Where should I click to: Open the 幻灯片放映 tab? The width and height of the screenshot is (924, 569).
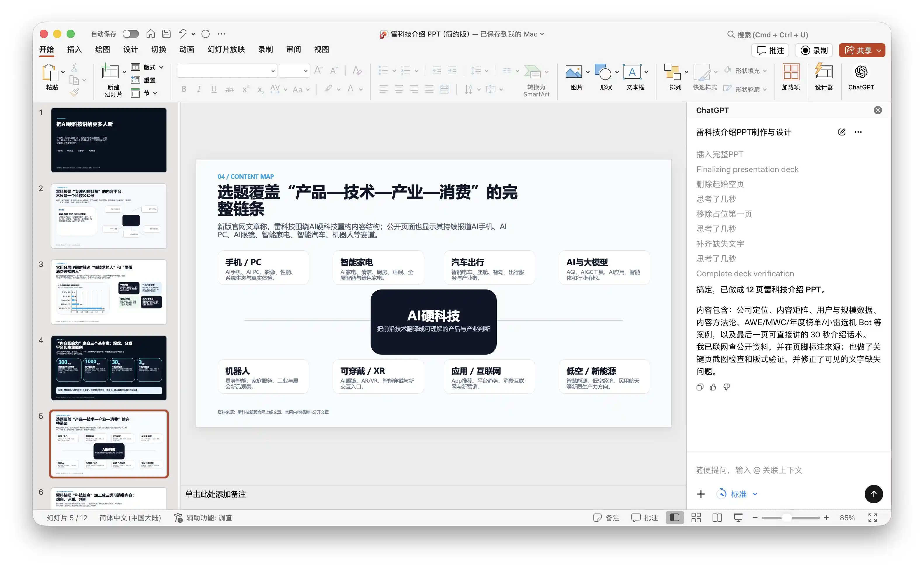click(226, 49)
